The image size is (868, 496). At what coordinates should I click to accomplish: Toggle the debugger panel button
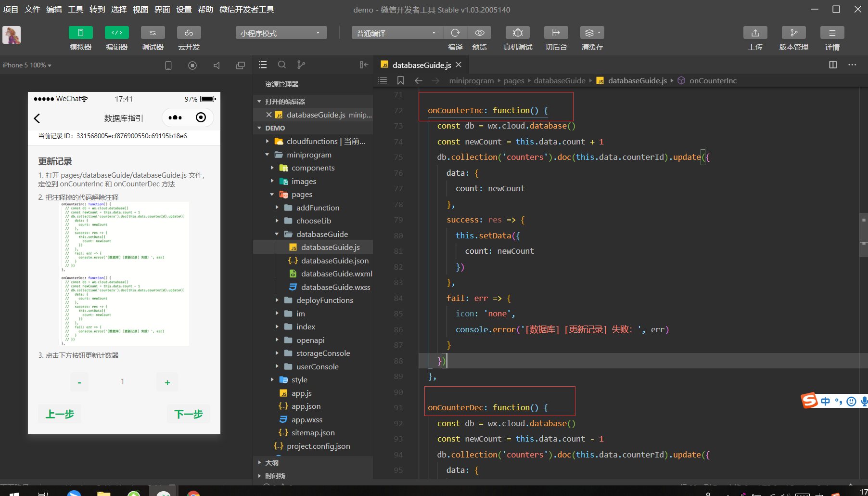coord(153,33)
